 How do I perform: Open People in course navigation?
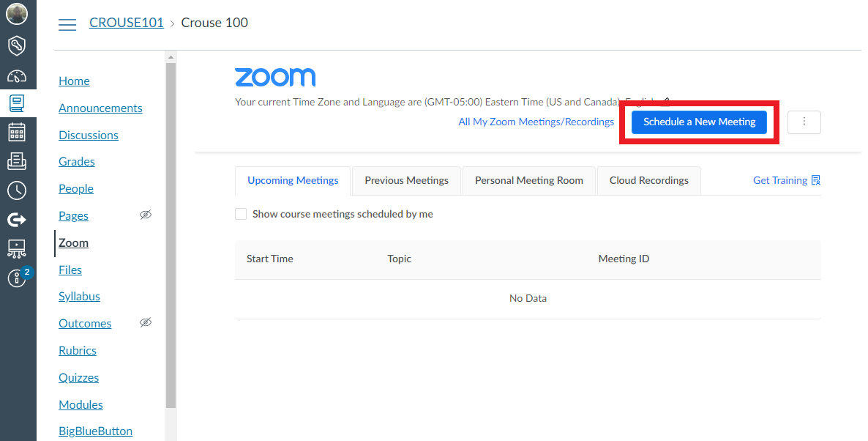click(76, 189)
